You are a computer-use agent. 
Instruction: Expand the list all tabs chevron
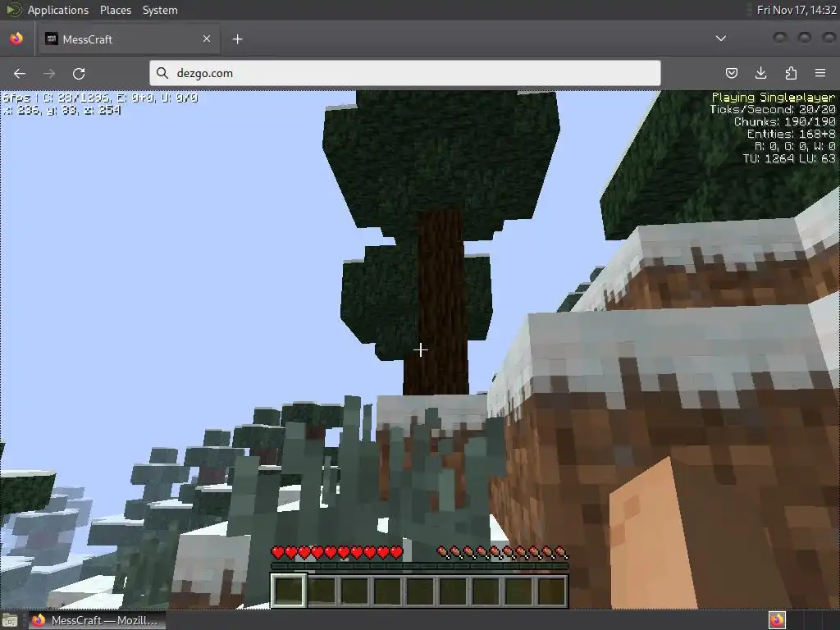coord(721,39)
